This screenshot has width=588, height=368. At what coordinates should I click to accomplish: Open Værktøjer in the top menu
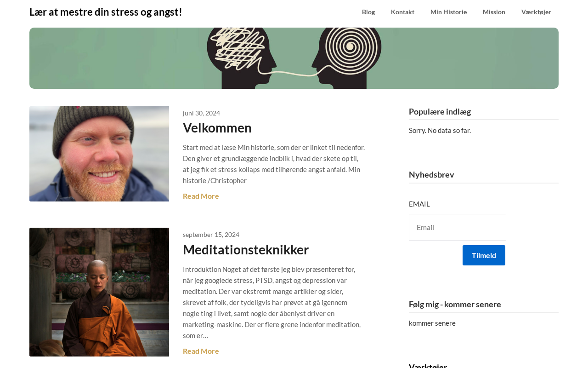pyautogui.click(x=536, y=12)
